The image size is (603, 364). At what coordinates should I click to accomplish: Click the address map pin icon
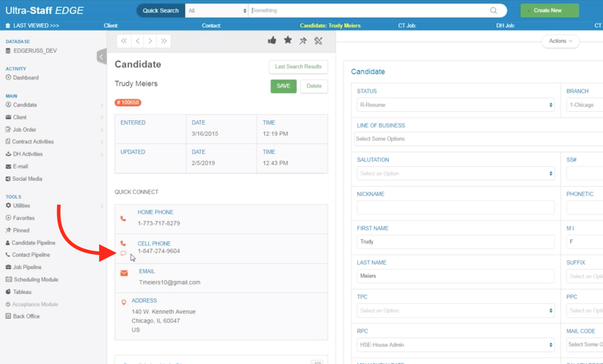point(124,302)
